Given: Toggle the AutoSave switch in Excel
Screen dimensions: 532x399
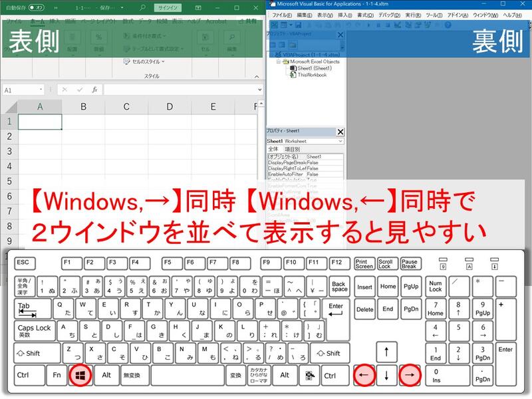Looking at the screenshot, I should pyautogui.click(x=36, y=7).
